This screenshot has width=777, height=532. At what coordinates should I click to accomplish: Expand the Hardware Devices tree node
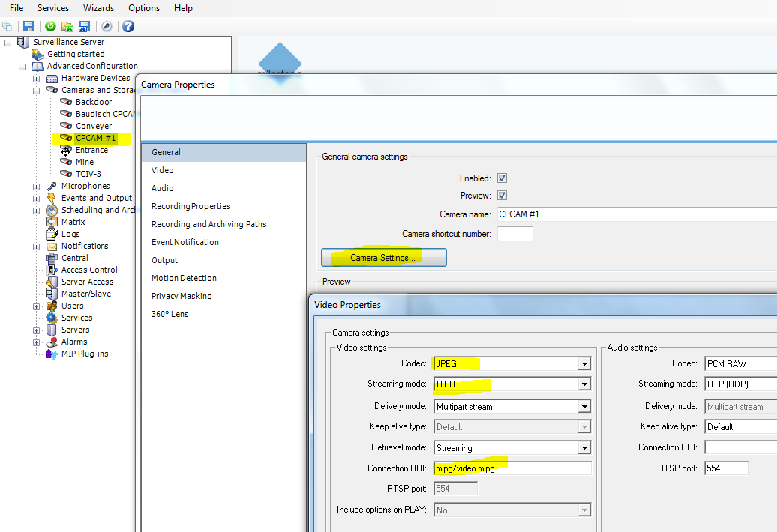tap(37, 78)
